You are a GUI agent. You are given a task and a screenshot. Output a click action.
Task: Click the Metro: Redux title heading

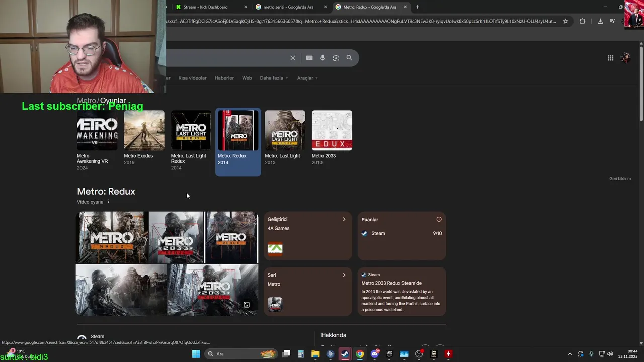click(x=106, y=191)
